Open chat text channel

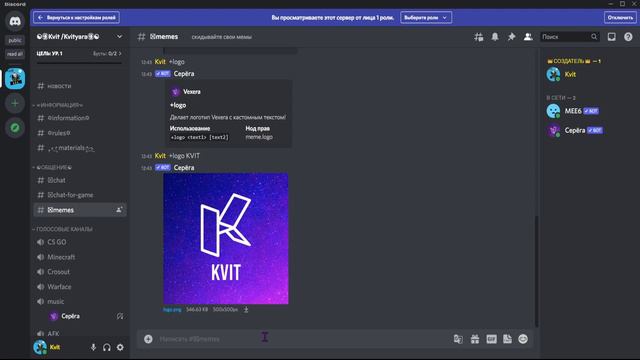[x=80, y=180]
